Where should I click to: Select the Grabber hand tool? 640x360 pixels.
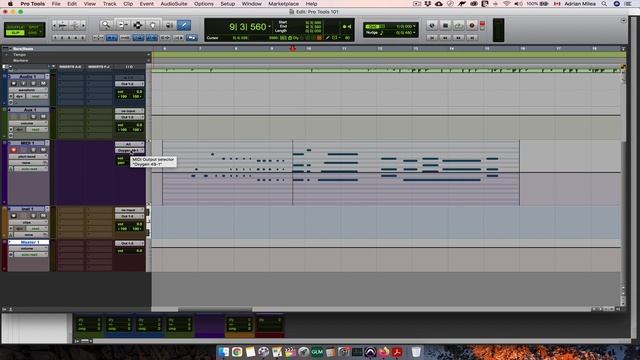coord(153,25)
